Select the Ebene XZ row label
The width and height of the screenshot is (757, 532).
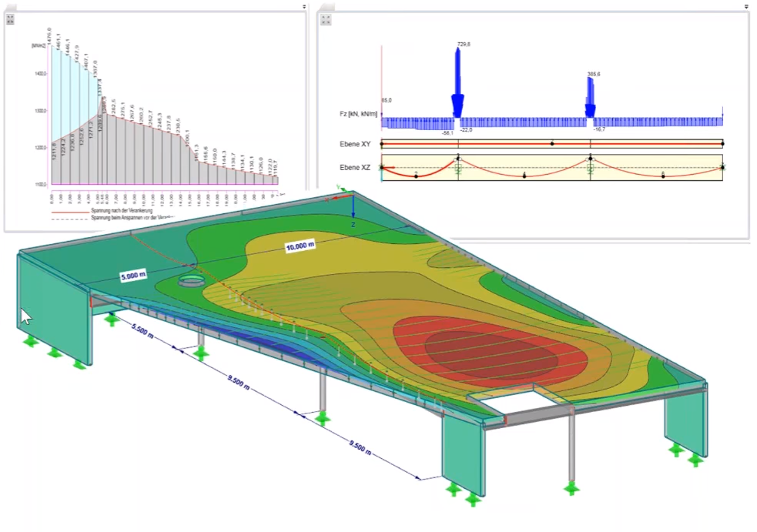click(x=355, y=168)
